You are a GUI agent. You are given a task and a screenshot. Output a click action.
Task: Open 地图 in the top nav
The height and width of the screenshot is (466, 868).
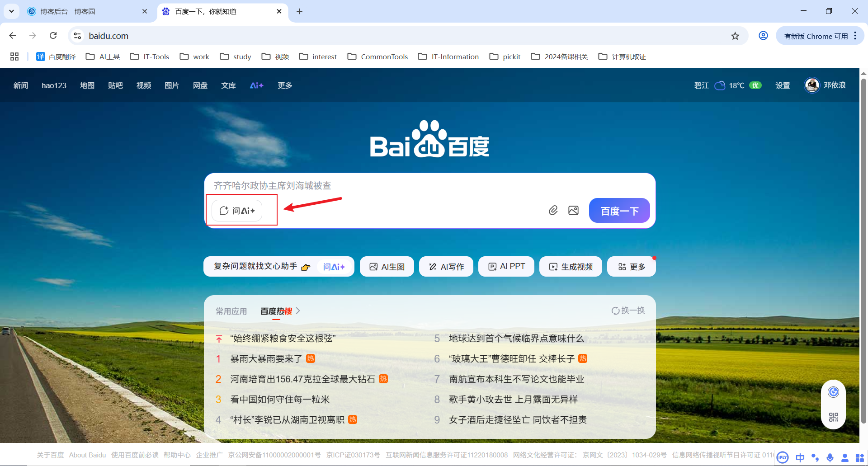point(87,85)
